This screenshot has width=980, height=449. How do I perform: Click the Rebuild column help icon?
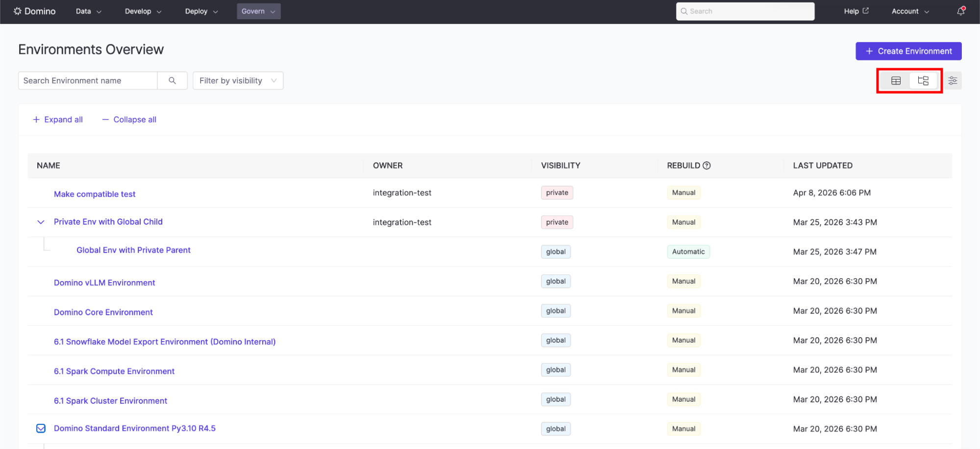pos(706,166)
